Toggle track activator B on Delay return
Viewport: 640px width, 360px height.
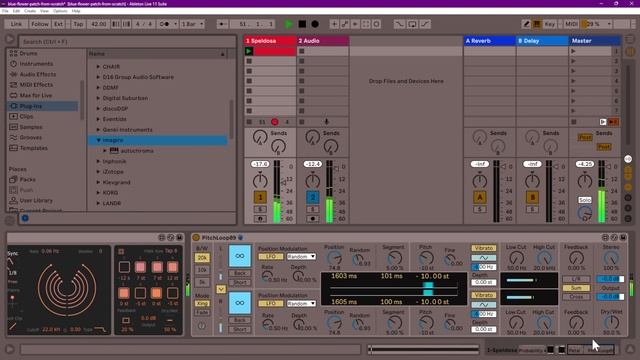[532, 198]
